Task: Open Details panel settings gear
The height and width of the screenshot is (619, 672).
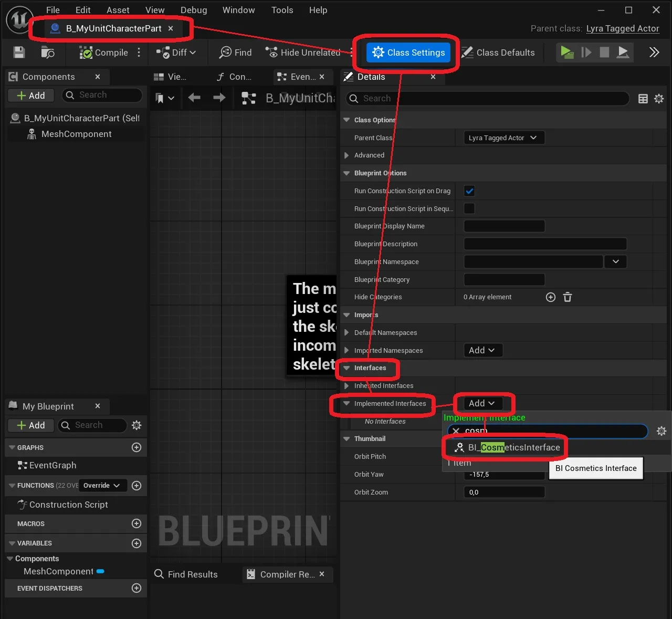Action: [x=659, y=99]
